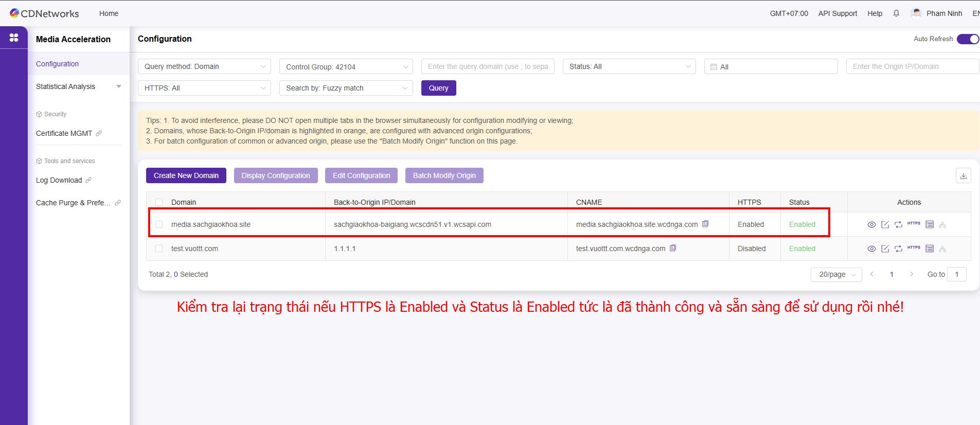Click the swap arrows icon in test.vuottt.com row
This screenshot has width=980, height=425.
tap(898, 249)
